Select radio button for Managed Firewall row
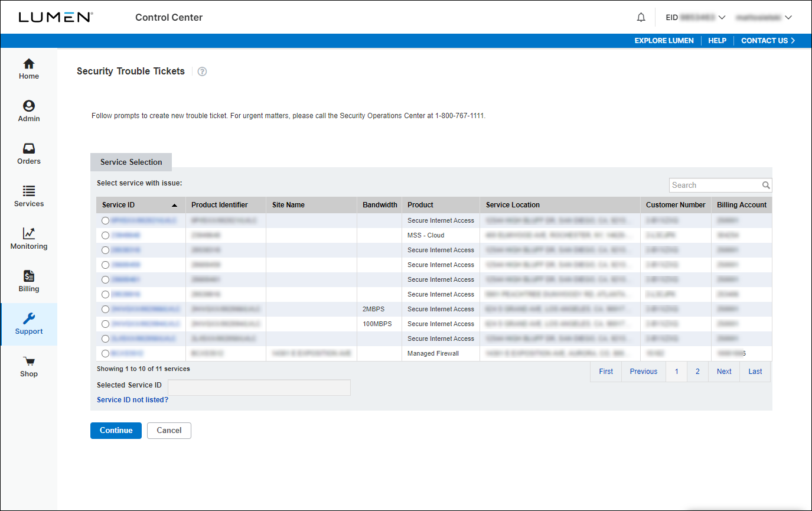812x511 pixels. [105, 353]
